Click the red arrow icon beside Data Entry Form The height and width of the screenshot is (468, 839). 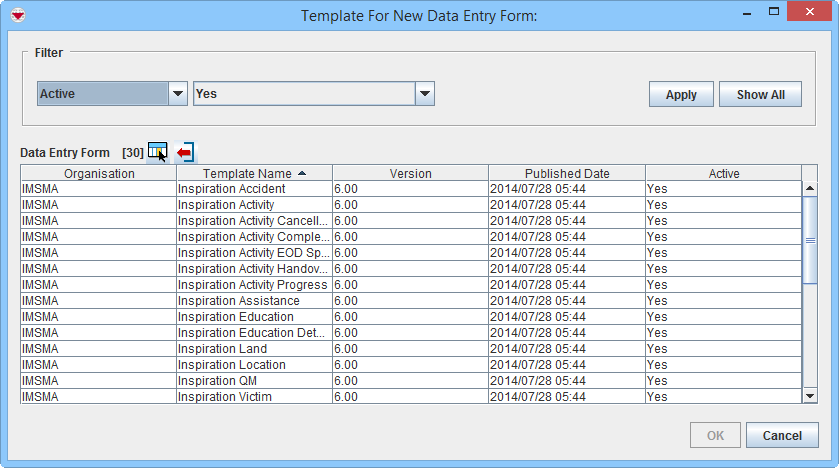[185, 152]
